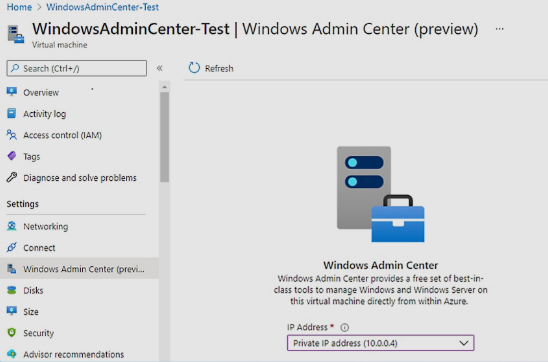Click the Disks icon

coord(12,290)
